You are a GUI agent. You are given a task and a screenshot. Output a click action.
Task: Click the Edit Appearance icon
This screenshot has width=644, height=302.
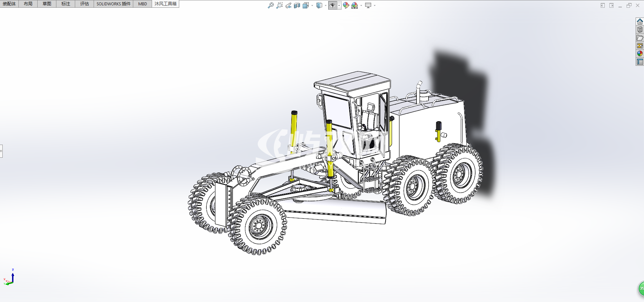click(x=346, y=5)
